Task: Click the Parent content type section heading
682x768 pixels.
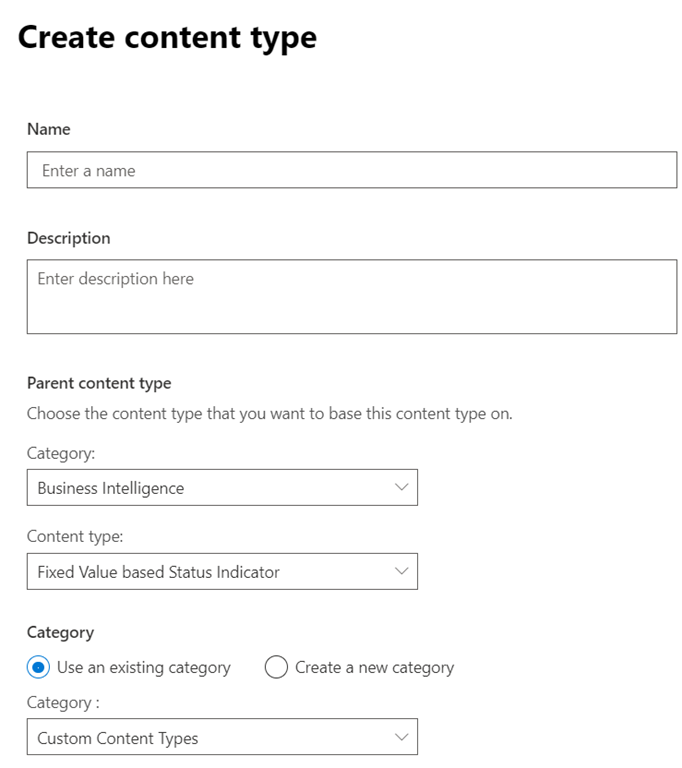Action: click(x=99, y=383)
